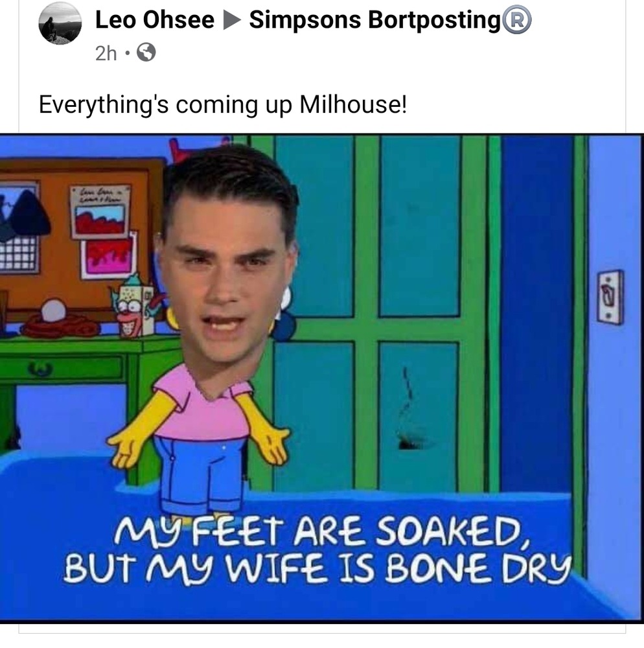Open the Simpsons Bortposting group link
This screenshot has width=644, height=648.
tap(374, 20)
